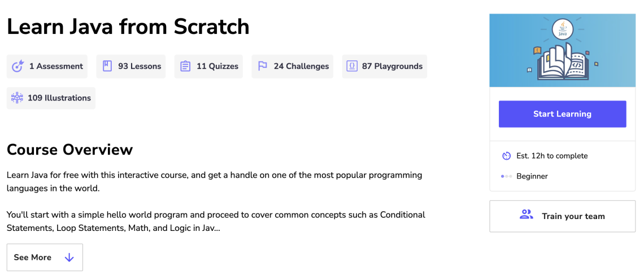Click the clock icon beside Est. 12h
The image size is (644, 280).
click(x=506, y=156)
